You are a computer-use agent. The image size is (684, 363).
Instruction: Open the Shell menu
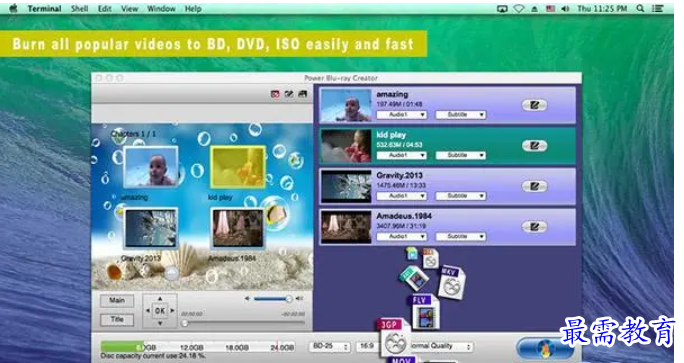pyautogui.click(x=80, y=8)
